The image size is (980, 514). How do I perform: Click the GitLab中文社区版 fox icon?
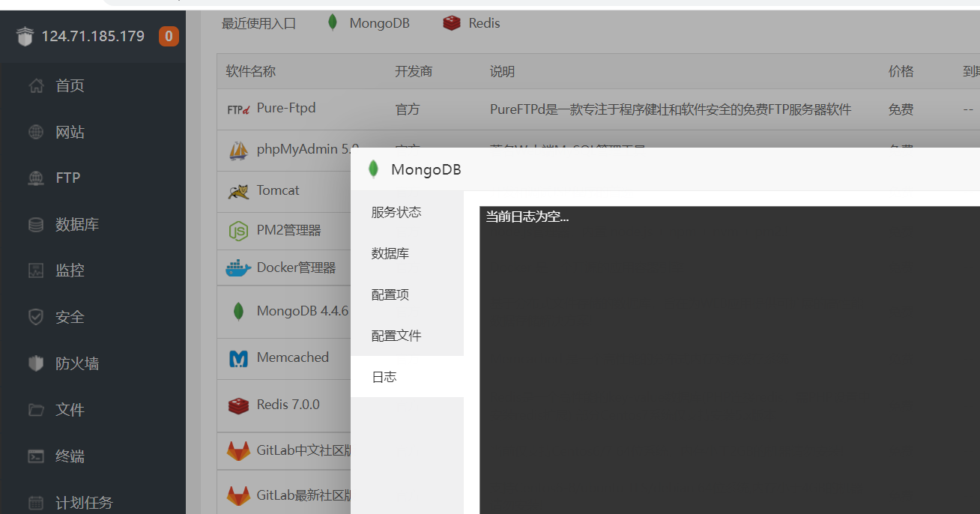click(238, 451)
